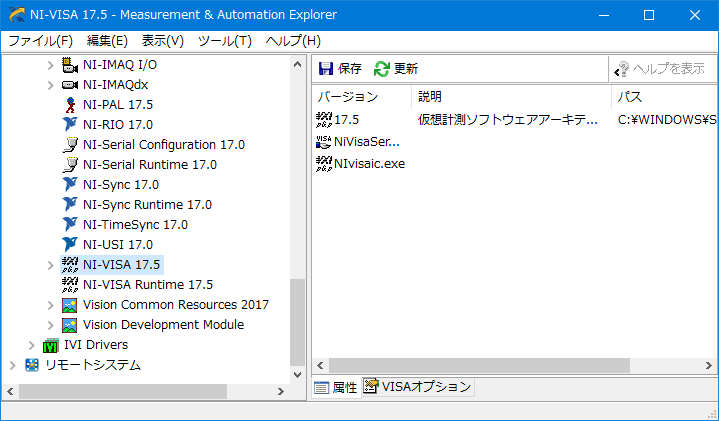
Task: Click the IVI Drivers green icon
Action: tap(50, 345)
